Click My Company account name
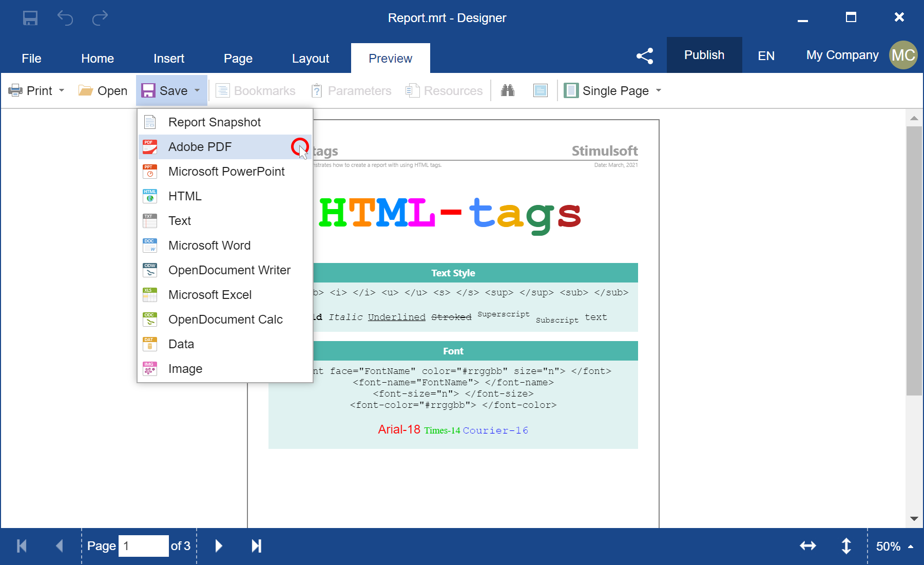The height and width of the screenshot is (565, 924). click(842, 55)
